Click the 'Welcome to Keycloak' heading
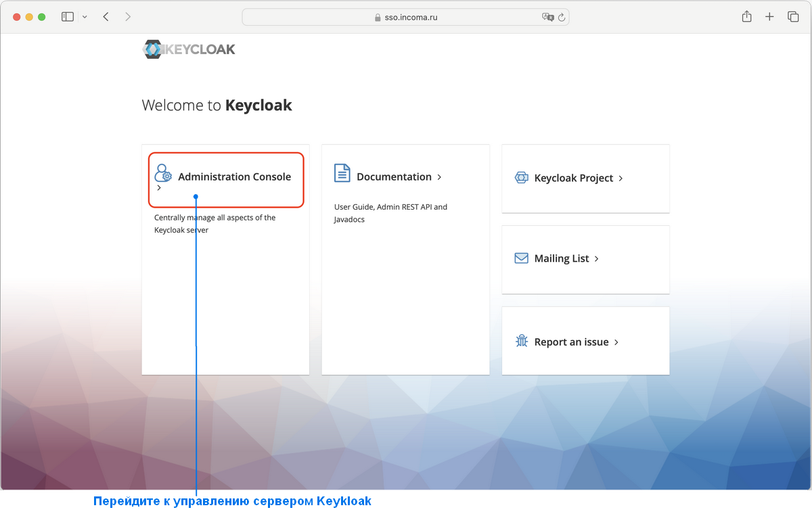This screenshot has width=812, height=514. 217,106
